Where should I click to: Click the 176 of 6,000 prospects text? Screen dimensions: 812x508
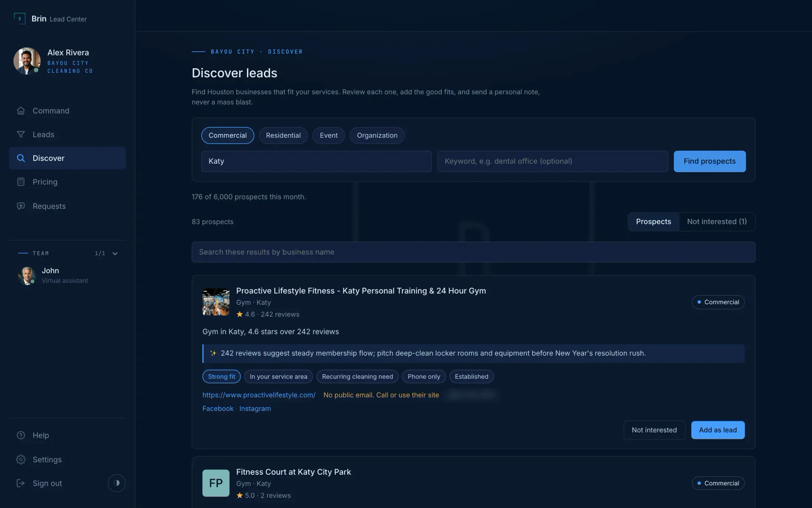[x=249, y=197]
